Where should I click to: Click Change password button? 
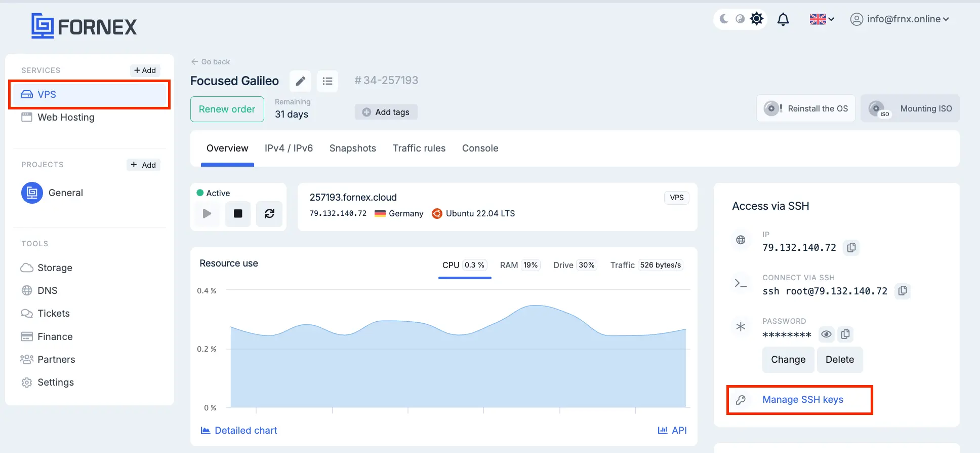pos(788,360)
